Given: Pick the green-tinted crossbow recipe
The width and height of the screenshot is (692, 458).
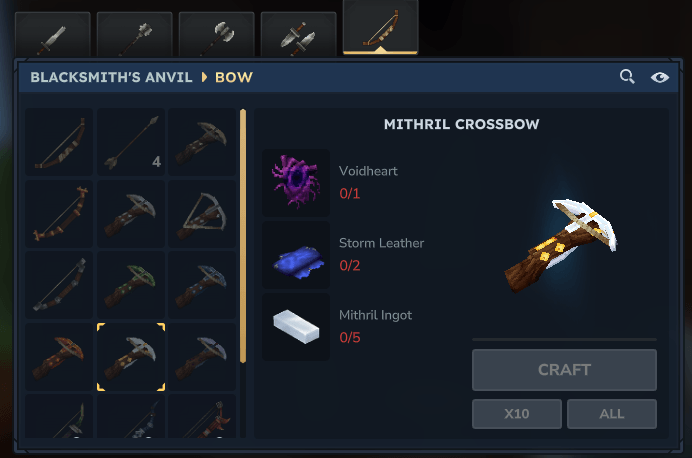Looking at the screenshot, I should tap(131, 285).
